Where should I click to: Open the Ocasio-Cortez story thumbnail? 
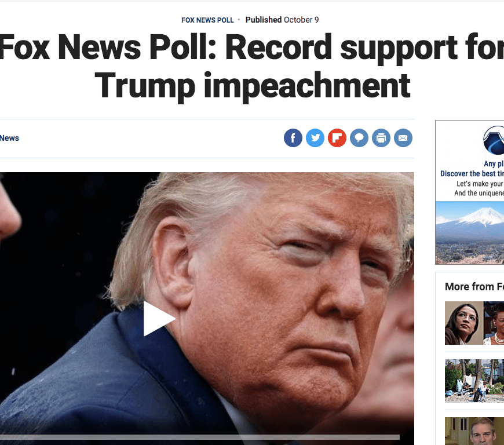(x=464, y=323)
